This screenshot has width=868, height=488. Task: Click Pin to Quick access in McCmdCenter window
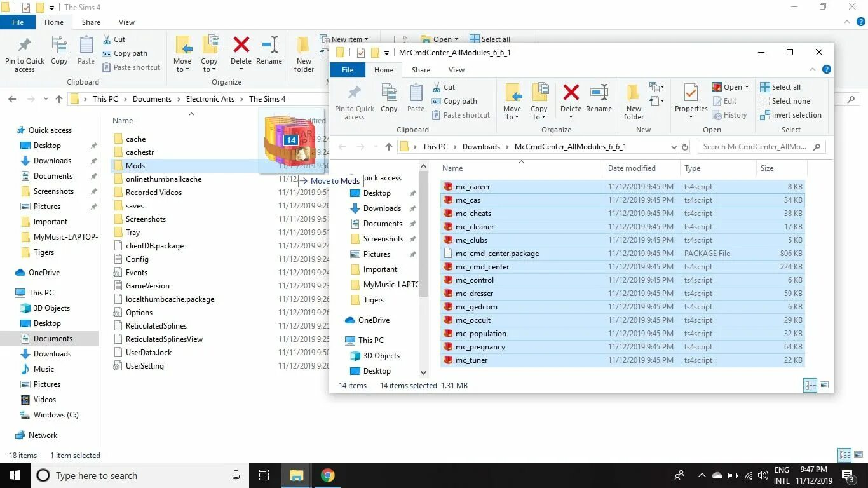(x=355, y=101)
